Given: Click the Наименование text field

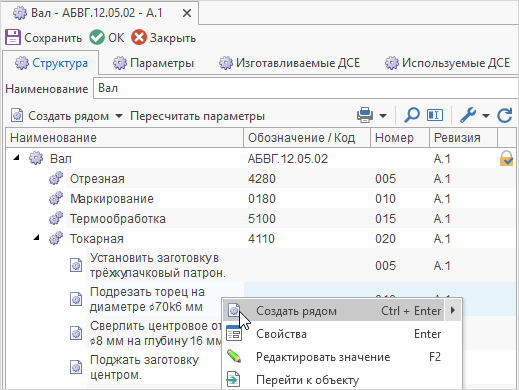Looking at the screenshot, I should [306, 88].
